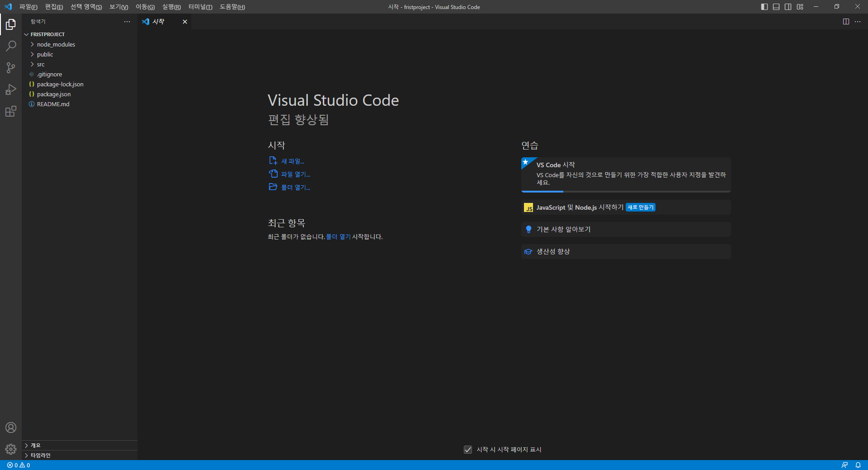
Task: Open the Source Control view icon
Action: click(x=11, y=68)
